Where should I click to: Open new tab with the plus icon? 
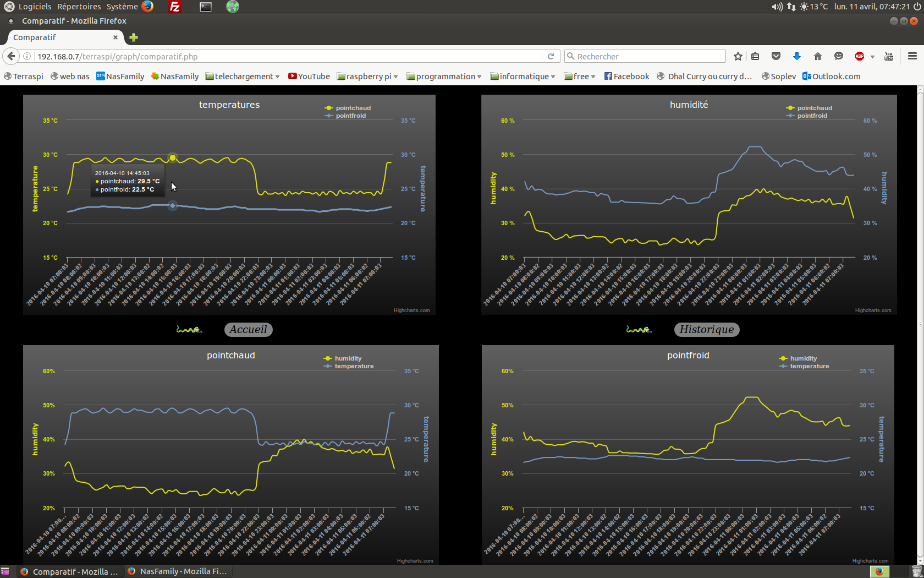click(134, 37)
